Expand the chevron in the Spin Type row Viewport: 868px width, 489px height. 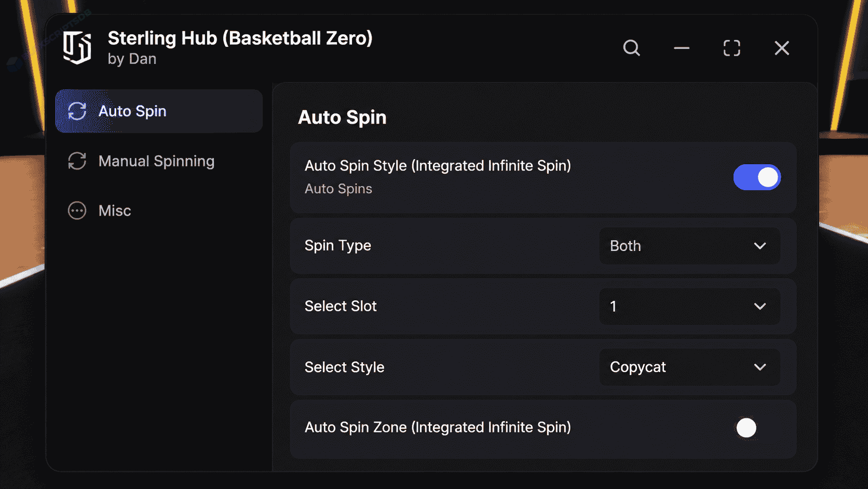pyautogui.click(x=759, y=246)
